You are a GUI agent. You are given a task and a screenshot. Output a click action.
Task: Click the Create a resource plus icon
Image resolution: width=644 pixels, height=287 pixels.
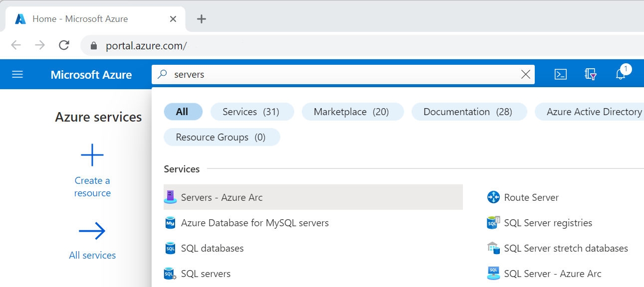click(92, 155)
